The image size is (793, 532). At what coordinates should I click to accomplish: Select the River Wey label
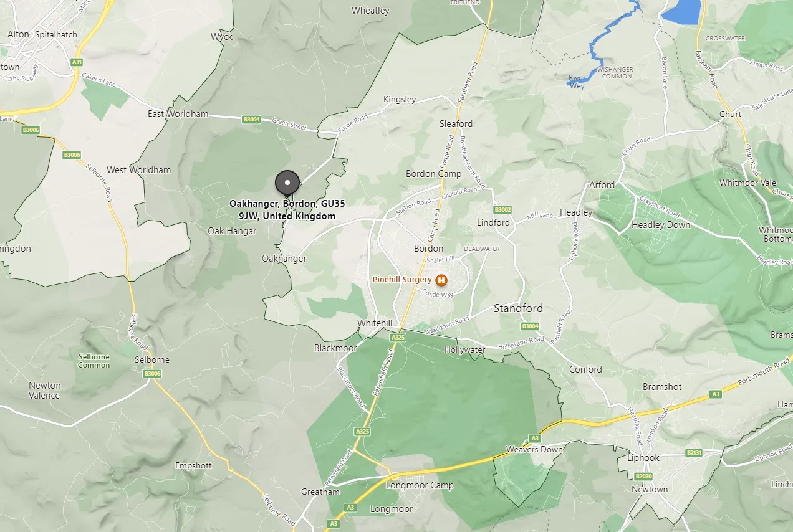[577, 82]
